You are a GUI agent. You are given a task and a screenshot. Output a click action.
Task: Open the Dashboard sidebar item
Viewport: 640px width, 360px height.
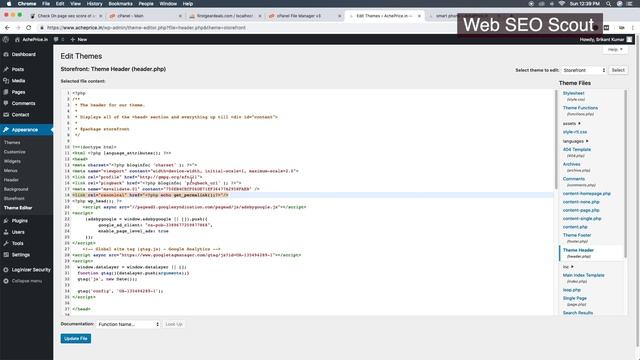(x=23, y=54)
